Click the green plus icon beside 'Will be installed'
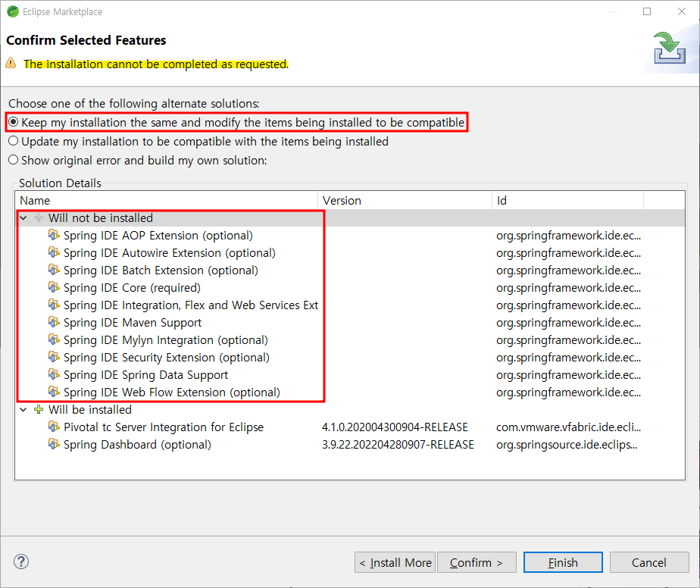 pos(39,409)
